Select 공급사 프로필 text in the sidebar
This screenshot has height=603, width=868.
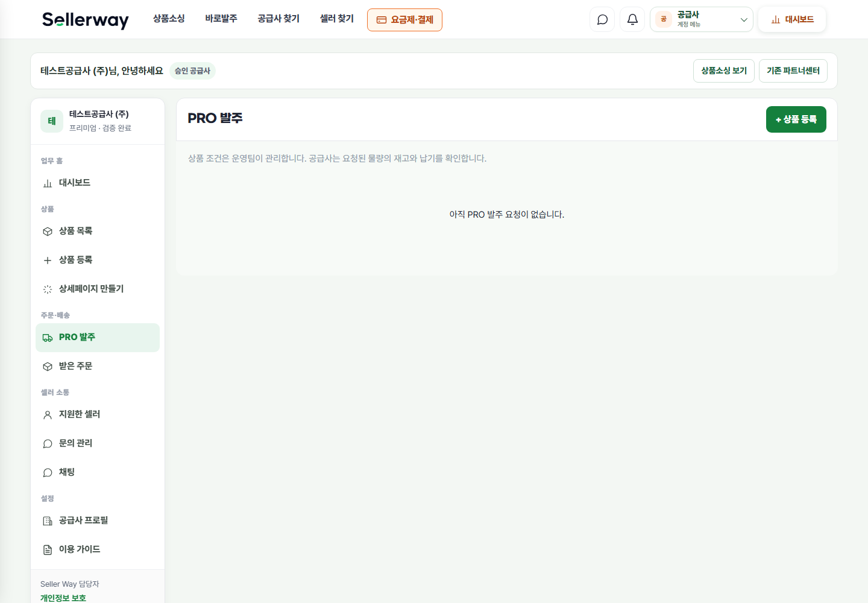coord(83,520)
